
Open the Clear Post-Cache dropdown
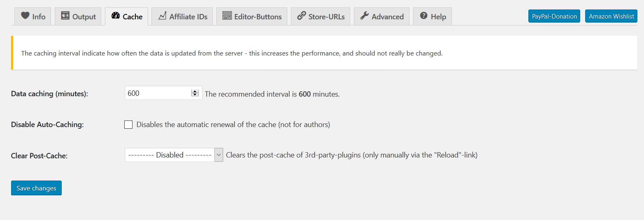tap(174, 155)
